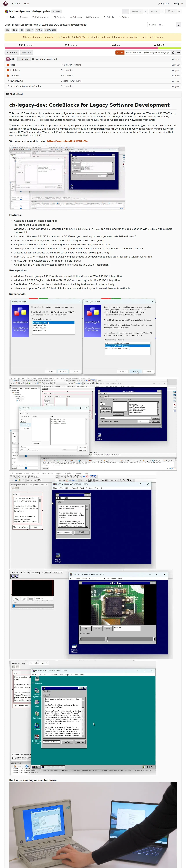186x868 pixels.
Task: Open the Video player DOSBox-X screenshot
Action: coord(91,614)
